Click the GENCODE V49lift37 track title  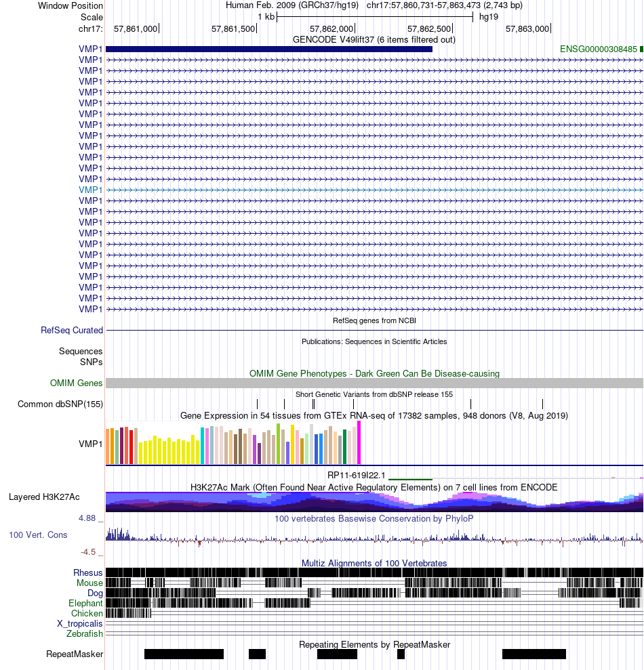[x=374, y=40]
